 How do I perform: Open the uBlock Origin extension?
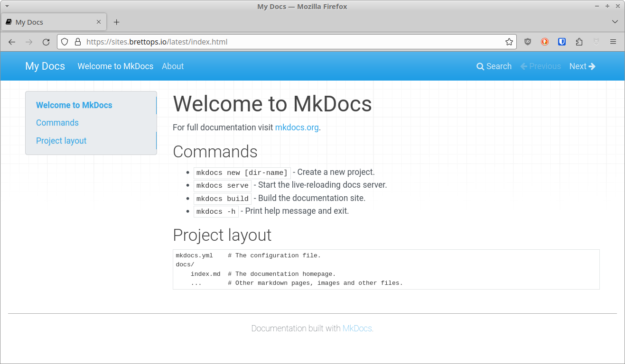pyautogui.click(x=528, y=42)
